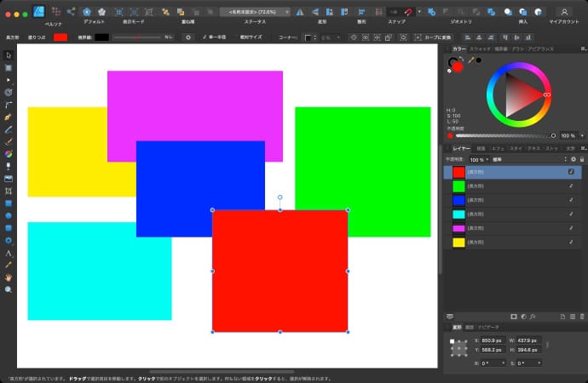Image resolution: width=588 pixels, height=383 pixels.
Task: Select the Move tool in the toolbox
Action: click(9, 55)
